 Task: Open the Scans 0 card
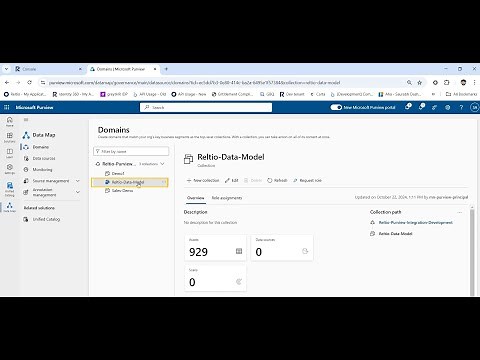[216, 278]
